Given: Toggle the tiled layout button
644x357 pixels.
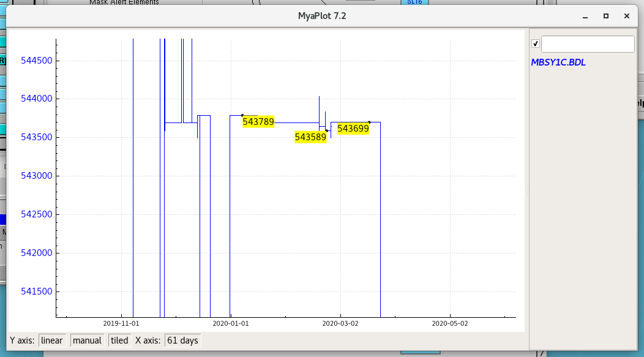Looking at the screenshot, I should click(119, 340).
